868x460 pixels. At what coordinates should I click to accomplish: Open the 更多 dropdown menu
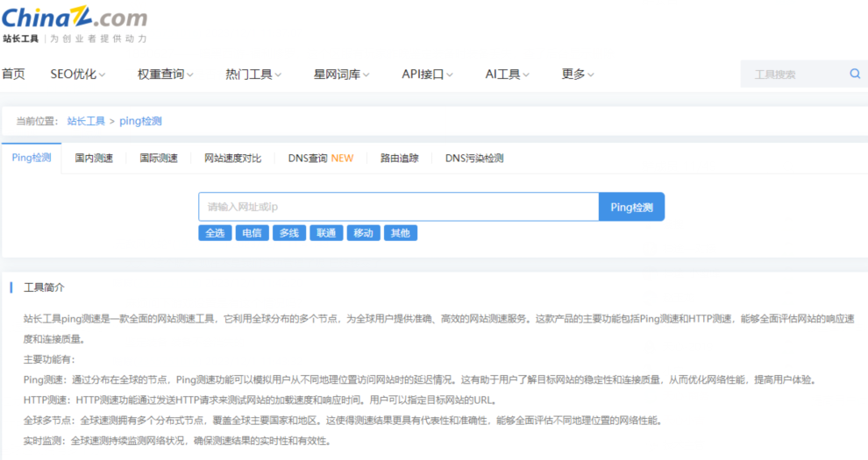click(x=578, y=74)
